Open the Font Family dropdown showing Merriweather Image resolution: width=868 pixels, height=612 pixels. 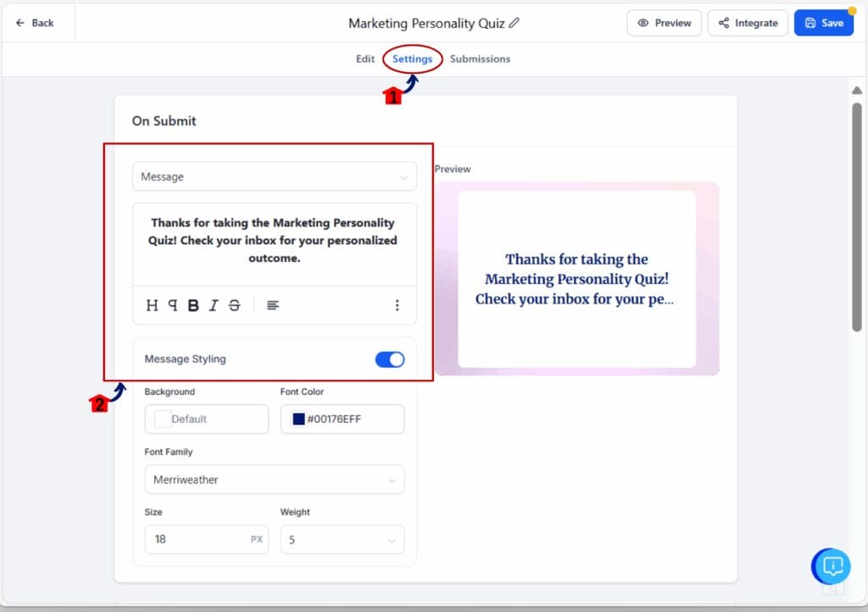point(274,479)
